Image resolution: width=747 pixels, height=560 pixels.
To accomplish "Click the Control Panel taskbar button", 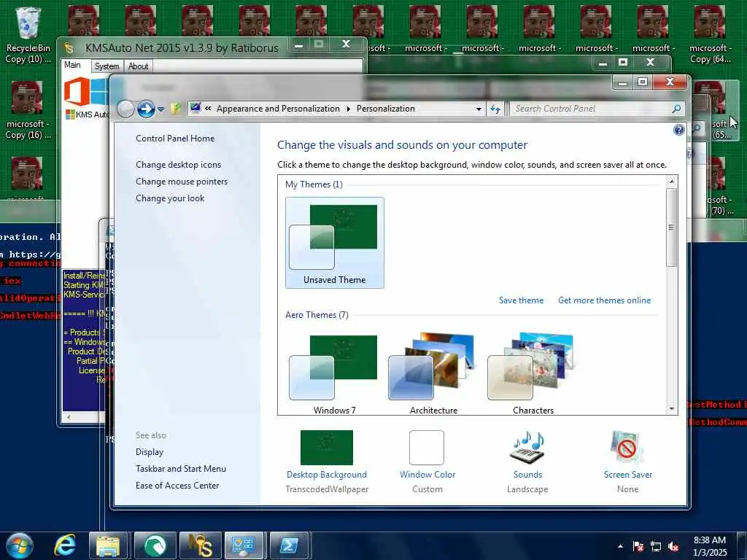I will (244, 545).
